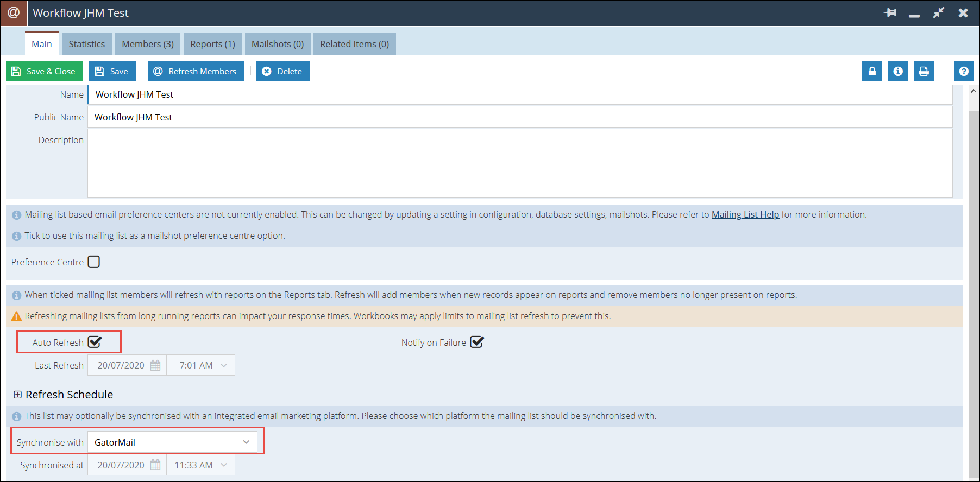The image size is (980, 482).
Task: Open the Last Refresh calendar picker icon
Action: click(155, 365)
